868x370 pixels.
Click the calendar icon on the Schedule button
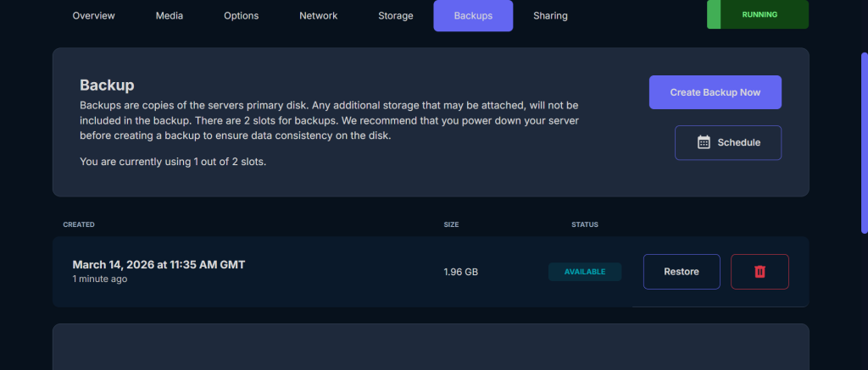click(x=704, y=142)
